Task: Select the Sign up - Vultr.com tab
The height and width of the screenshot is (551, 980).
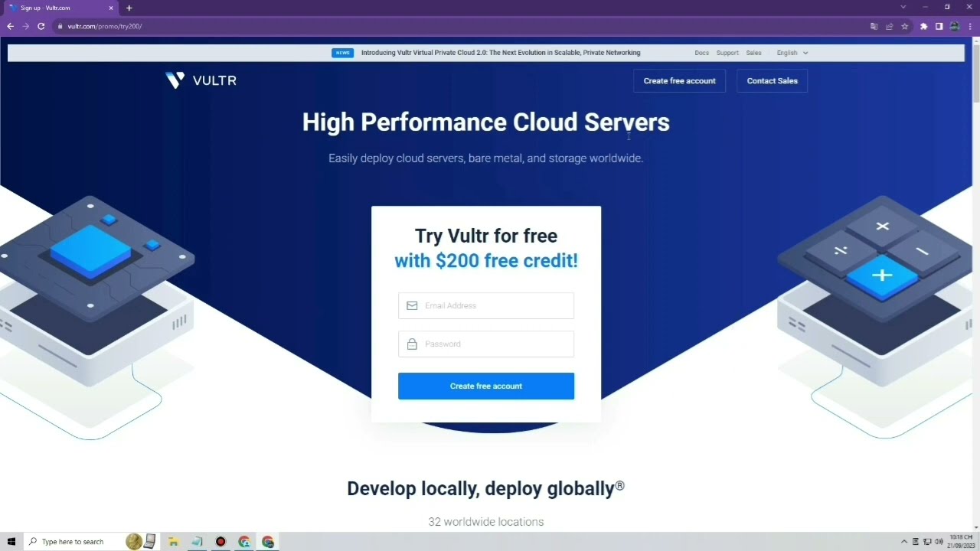Action: click(61, 8)
